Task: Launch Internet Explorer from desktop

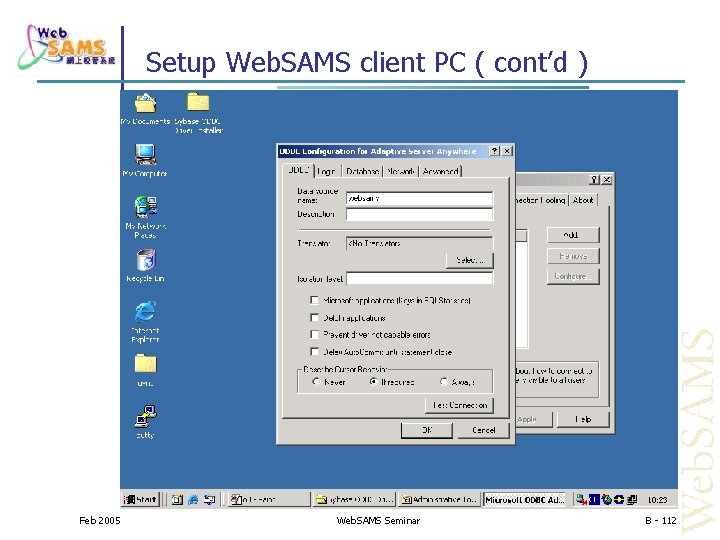Action: coord(145,321)
